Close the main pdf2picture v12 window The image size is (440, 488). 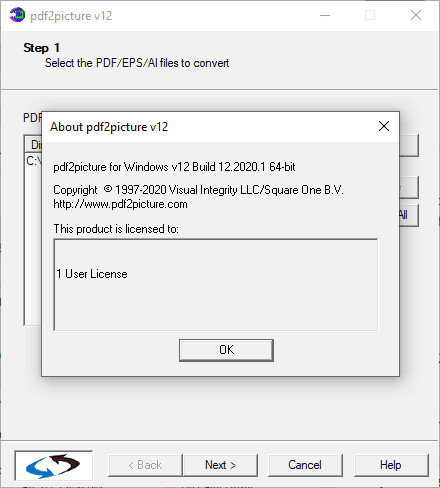pos(416,15)
